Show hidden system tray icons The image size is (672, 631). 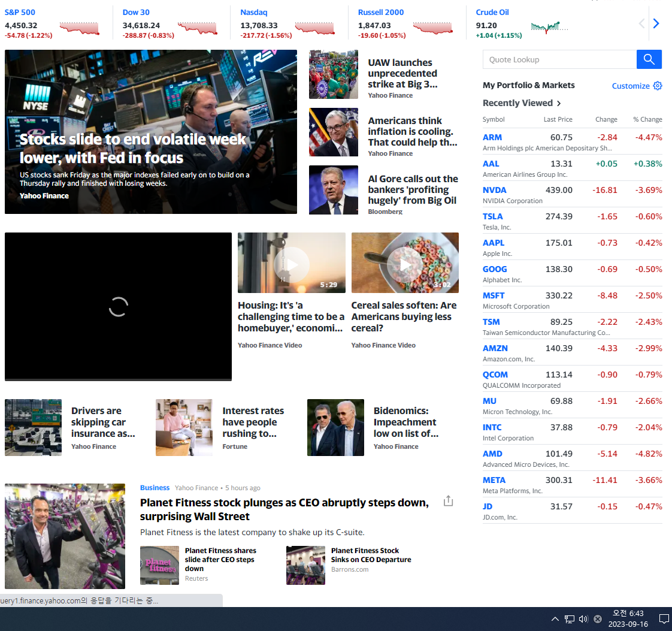555,618
